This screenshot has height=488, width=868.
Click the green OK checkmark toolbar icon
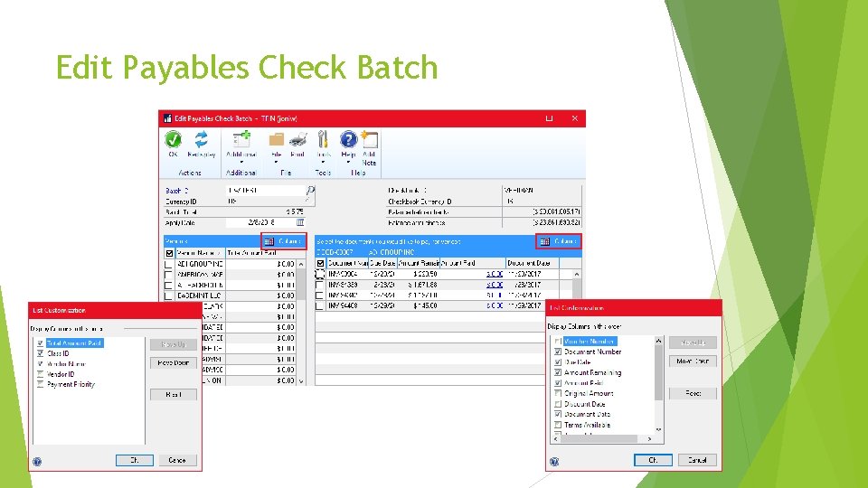pyautogui.click(x=173, y=139)
